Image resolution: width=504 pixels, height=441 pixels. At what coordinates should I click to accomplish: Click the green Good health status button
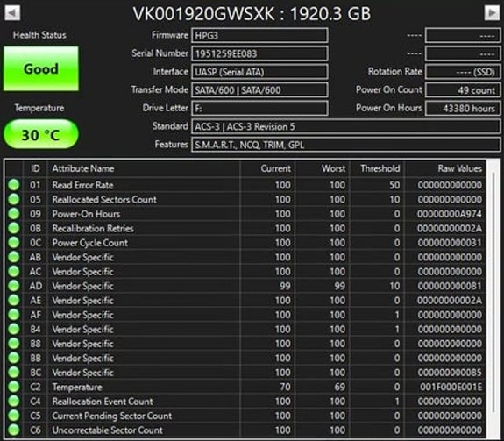click(x=41, y=68)
